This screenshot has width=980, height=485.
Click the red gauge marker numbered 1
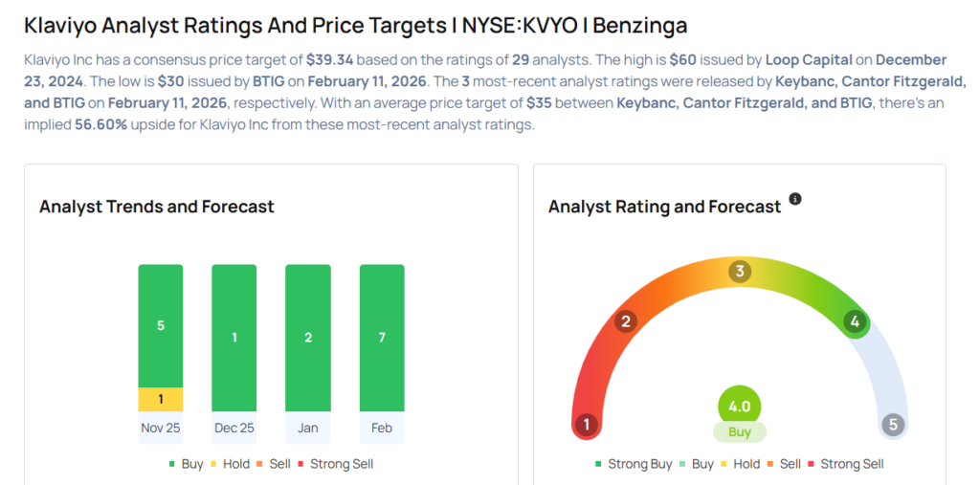[x=587, y=424]
